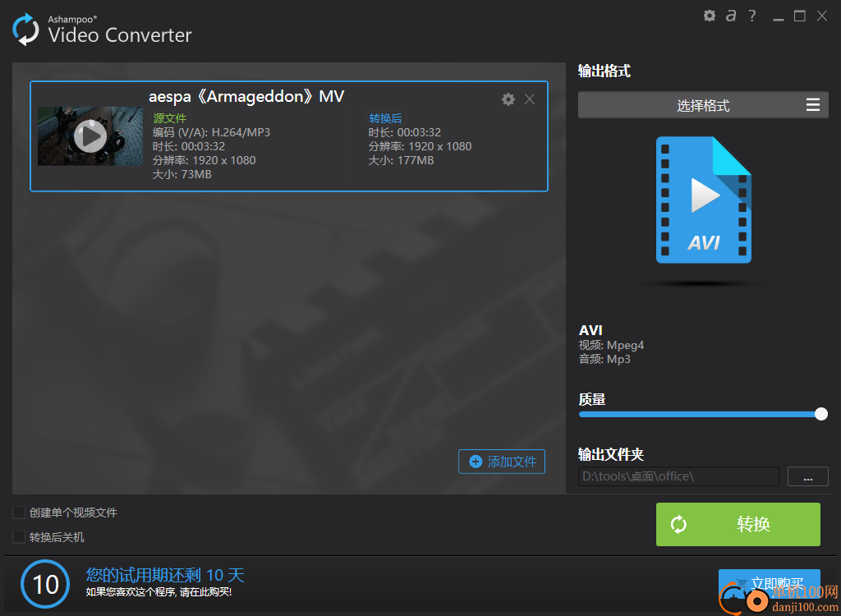Maximize the Video Converter window
Viewport: 841px width, 616px height.
[x=800, y=16]
